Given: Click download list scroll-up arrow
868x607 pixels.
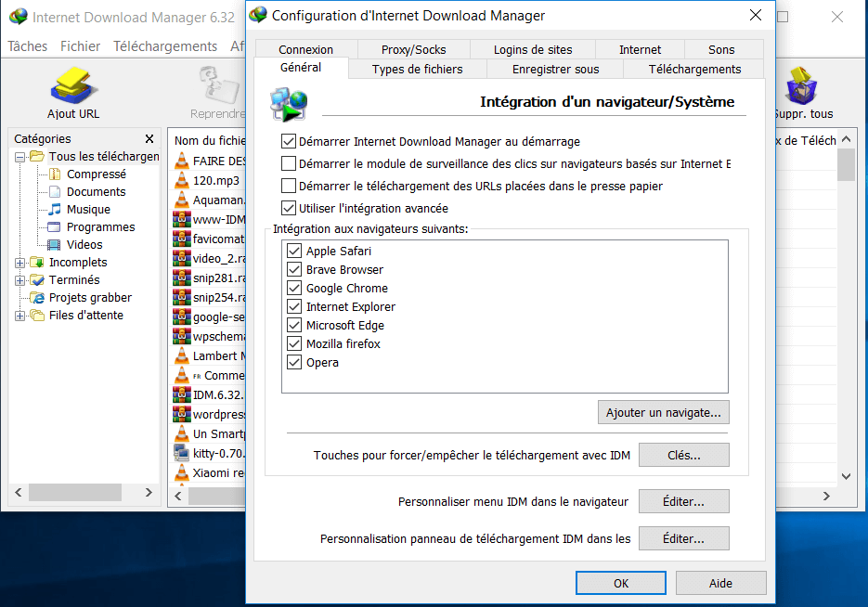Looking at the screenshot, I should pyautogui.click(x=846, y=139).
